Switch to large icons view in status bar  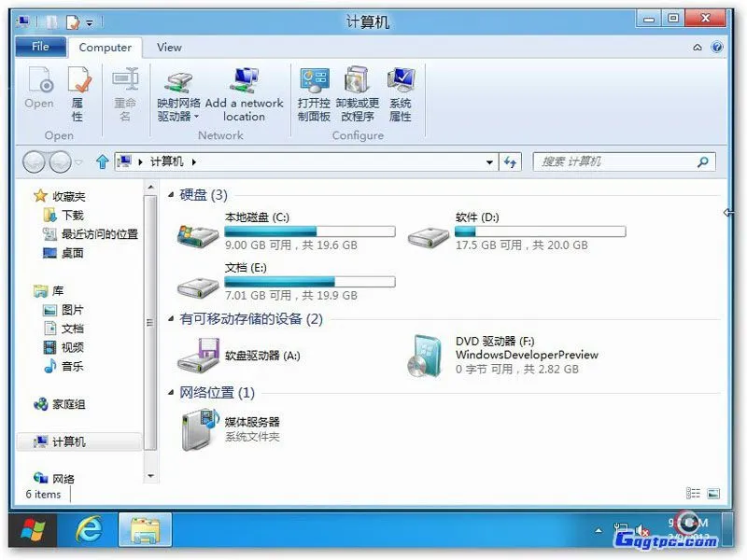click(x=713, y=493)
